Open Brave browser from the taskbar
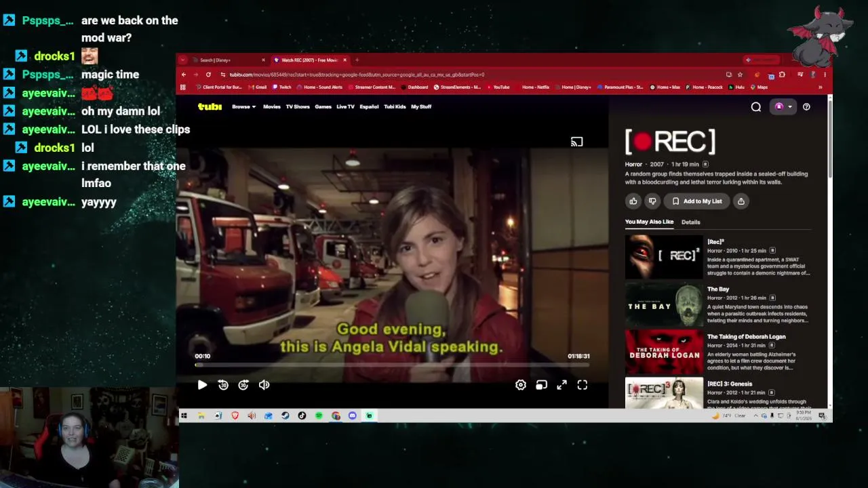This screenshot has width=868, height=488. [235, 415]
